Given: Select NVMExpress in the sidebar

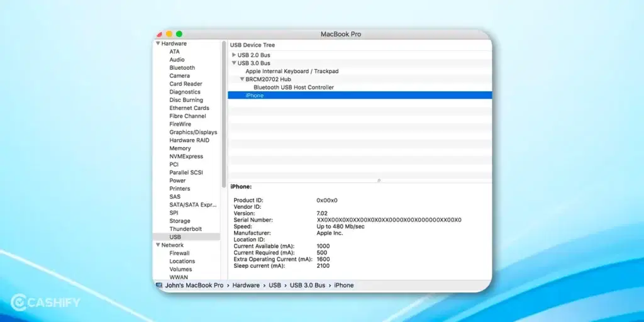Looking at the screenshot, I should (x=186, y=157).
